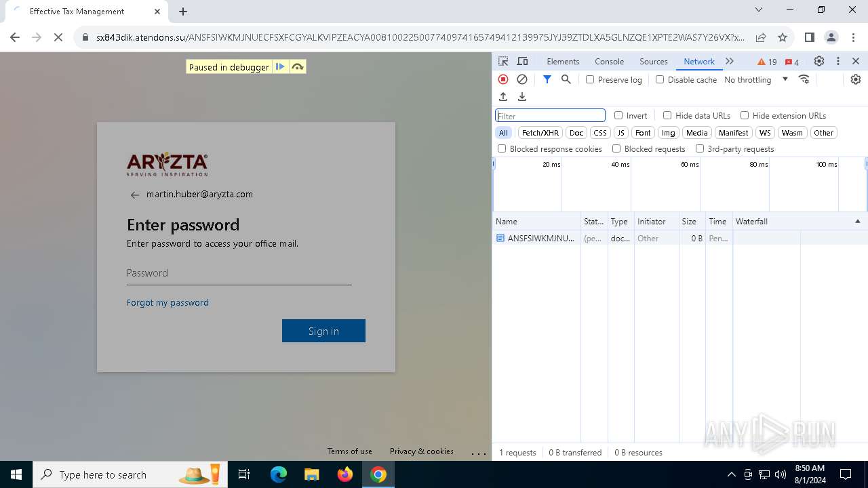Share this page icon in address bar
This screenshot has width=868, height=488.
[761, 37]
